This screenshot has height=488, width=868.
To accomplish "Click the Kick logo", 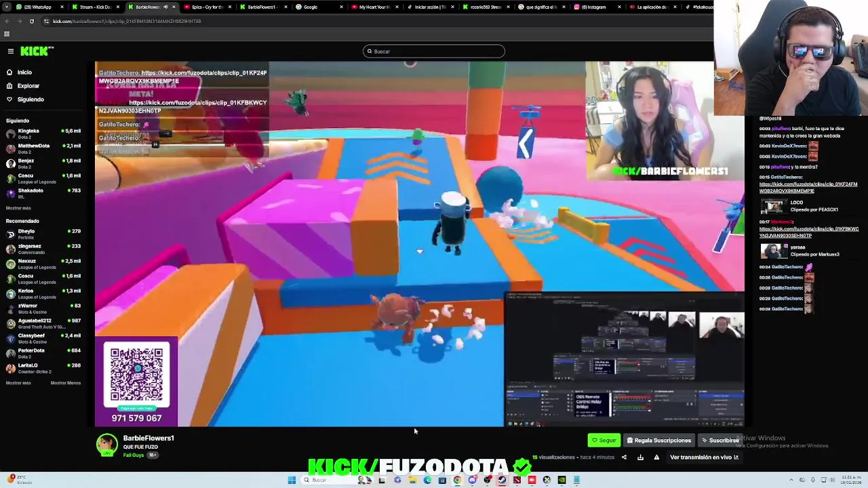I will click(x=37, y=51).
